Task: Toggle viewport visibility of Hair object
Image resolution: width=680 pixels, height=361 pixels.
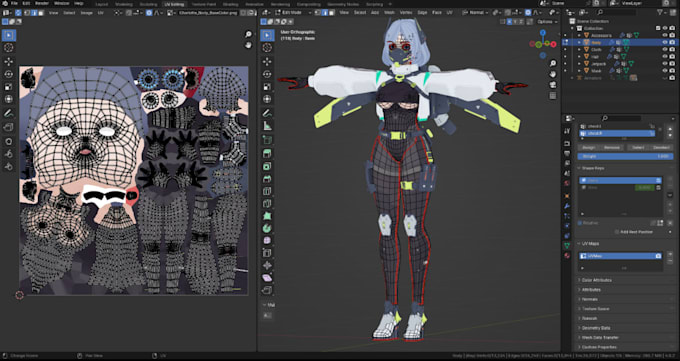Action: [665, 56]
